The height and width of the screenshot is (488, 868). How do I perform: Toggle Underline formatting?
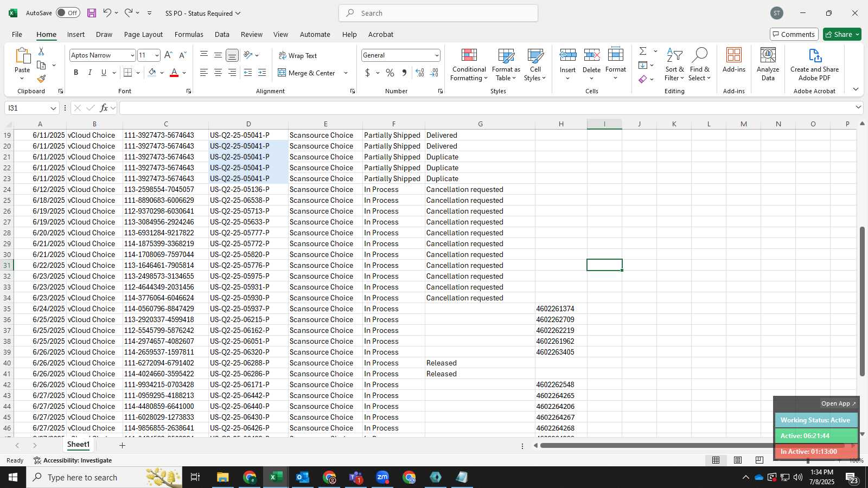(x=104, y=73)
